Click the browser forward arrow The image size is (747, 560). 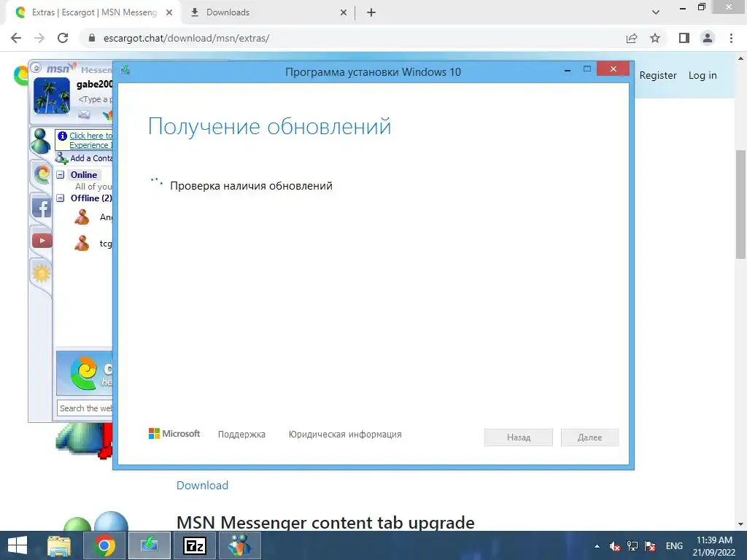39,38
